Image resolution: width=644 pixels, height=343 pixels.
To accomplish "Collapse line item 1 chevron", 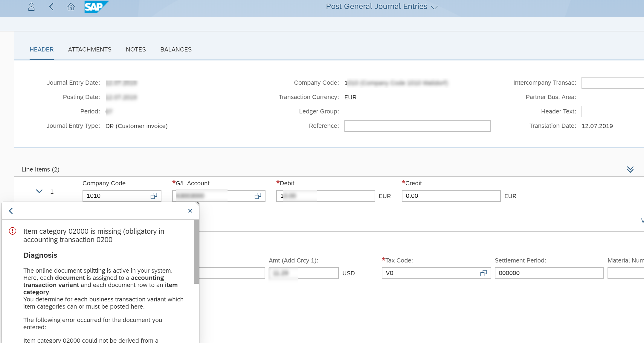I will click(x=39, y=192).
